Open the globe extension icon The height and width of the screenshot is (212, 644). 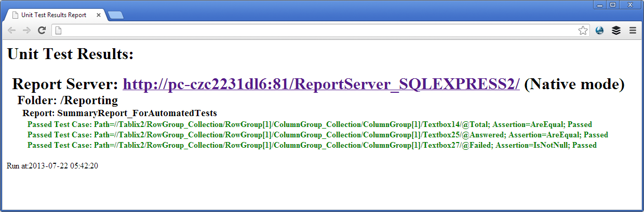tap(600, 31)
